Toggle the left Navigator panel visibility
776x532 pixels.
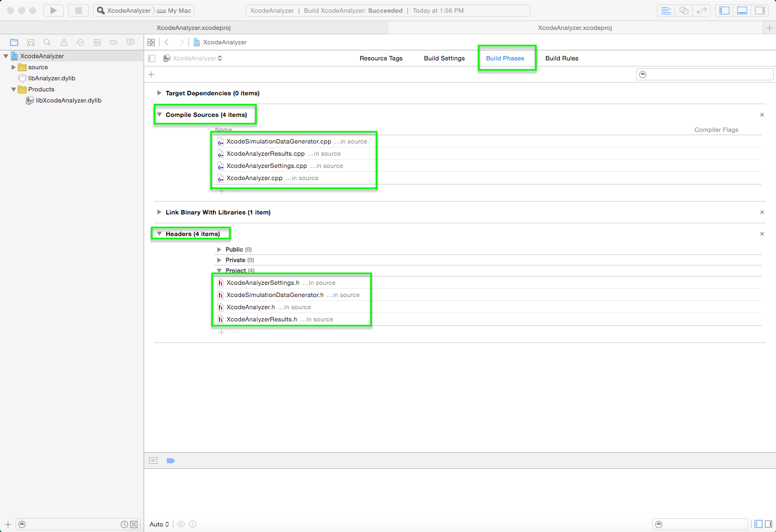point(724,11)
